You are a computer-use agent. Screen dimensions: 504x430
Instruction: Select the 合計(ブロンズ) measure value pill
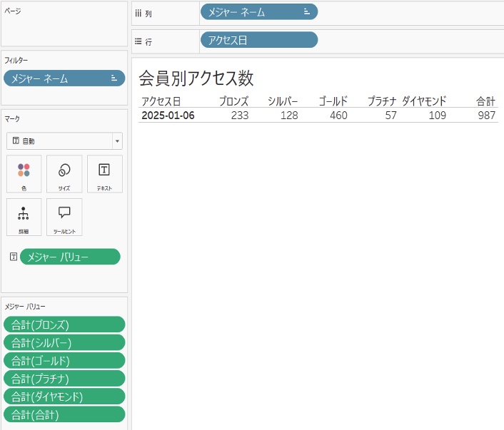[64, 325]
